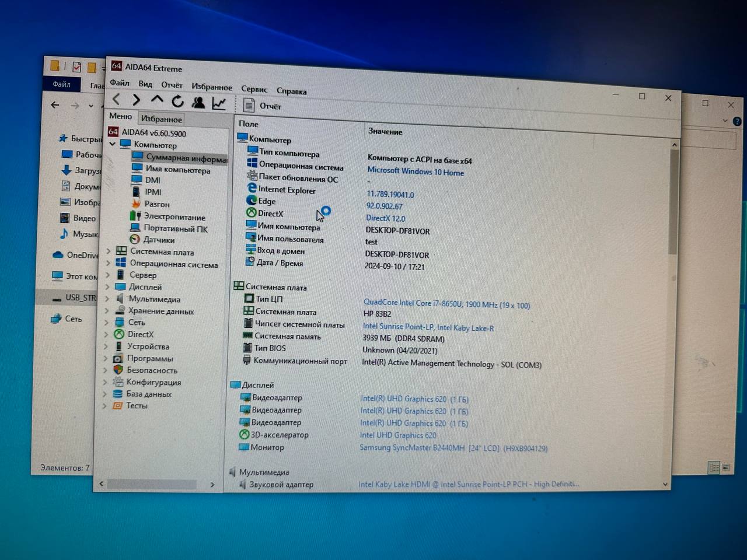Select Имя компьютера in the tree

point(170,170)
